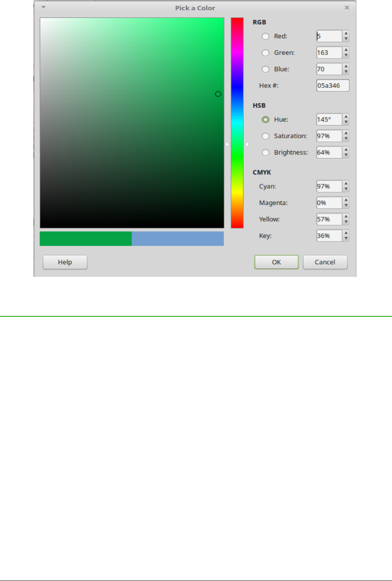Decrease the Red value with down arrow
The image size is (392, 581).
(x=346, y=39)
